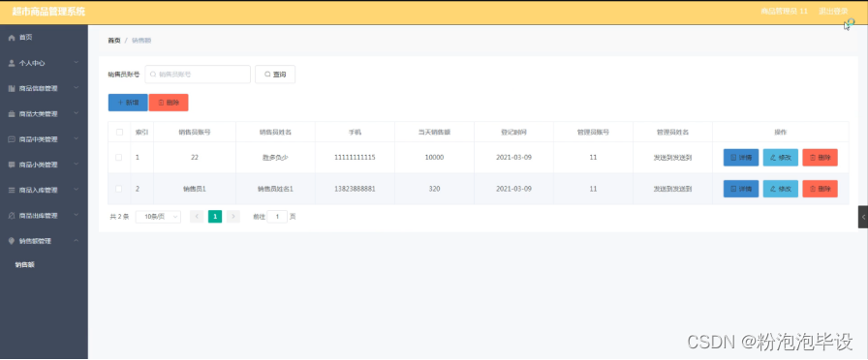
Task: Open 详情 for the 销售员1 row
Action: (741, 189)
